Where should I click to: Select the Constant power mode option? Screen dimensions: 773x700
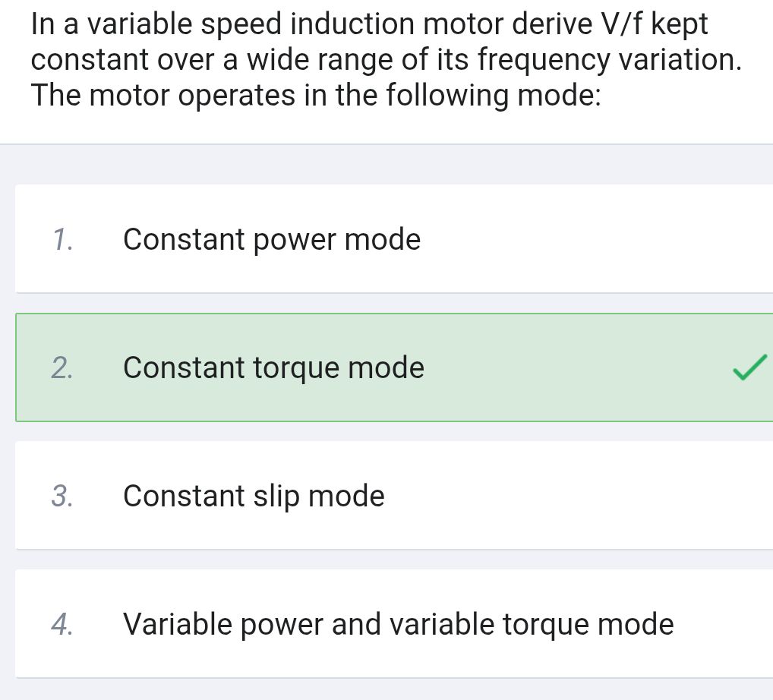[273, 239]
